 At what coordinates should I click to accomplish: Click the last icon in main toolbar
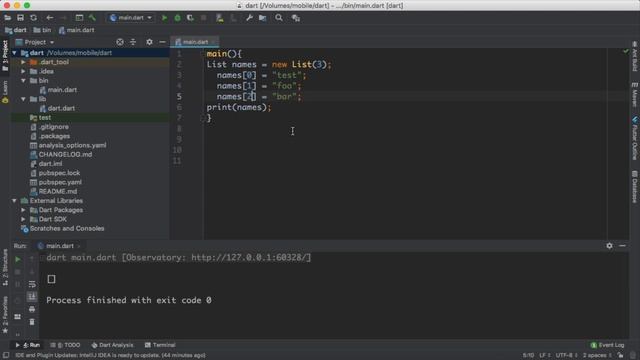(296, 18)
